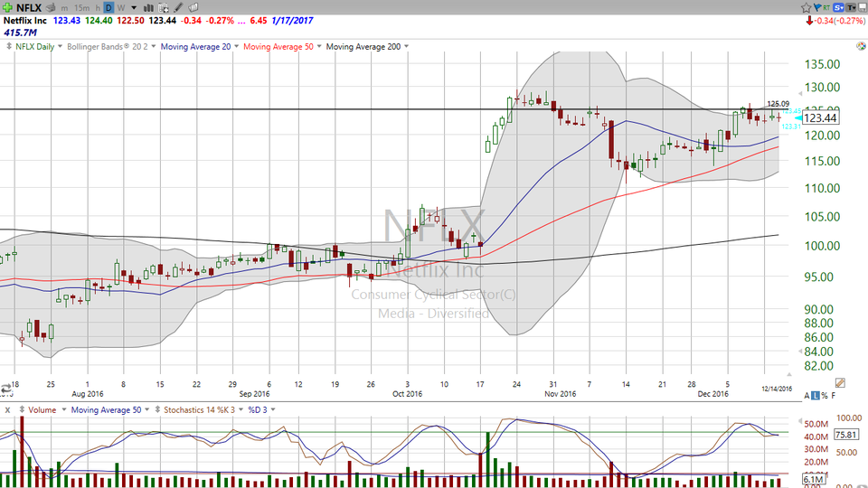Select the 'A' arithmetic scale option
Viewport: 868px width, 488px height.
[x=807, y=395]
